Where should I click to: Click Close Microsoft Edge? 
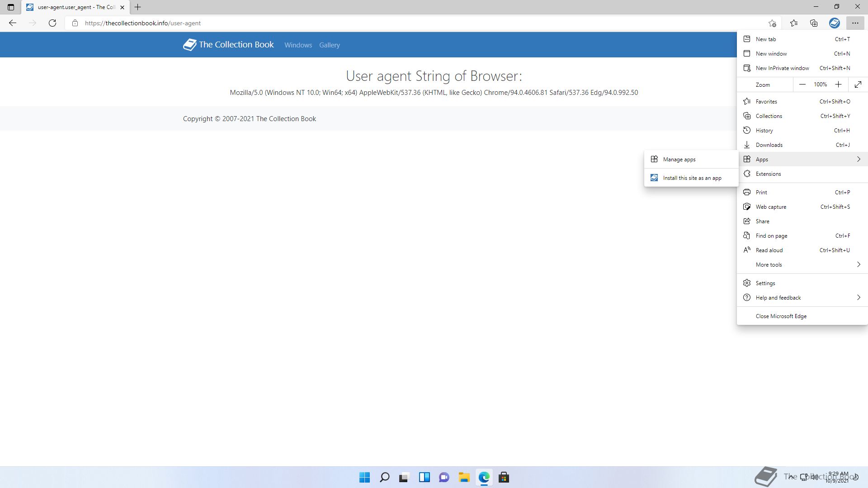(x=802, y=316)
